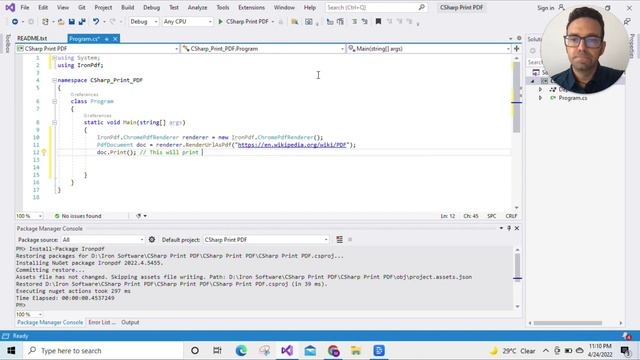Click the search magnifier icon
640x360 pixels.
pyautogui.click(x=422, y=7)
